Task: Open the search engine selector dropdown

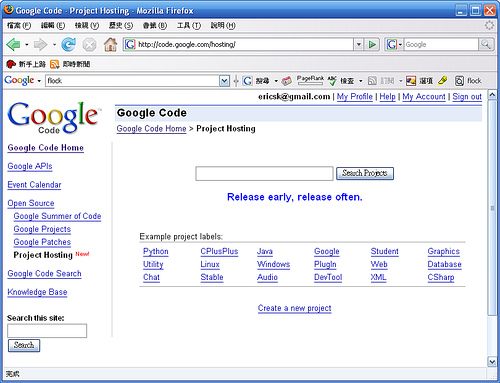Action: click(400, 44)
